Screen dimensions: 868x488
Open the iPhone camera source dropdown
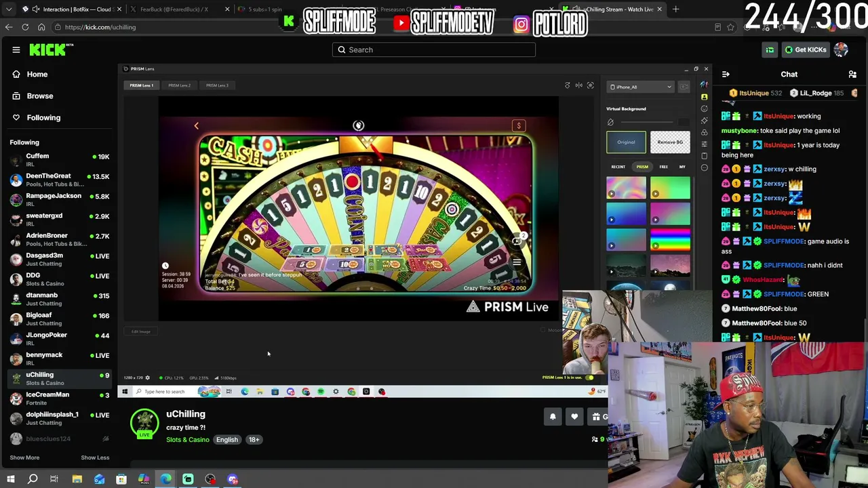[641, 87]
